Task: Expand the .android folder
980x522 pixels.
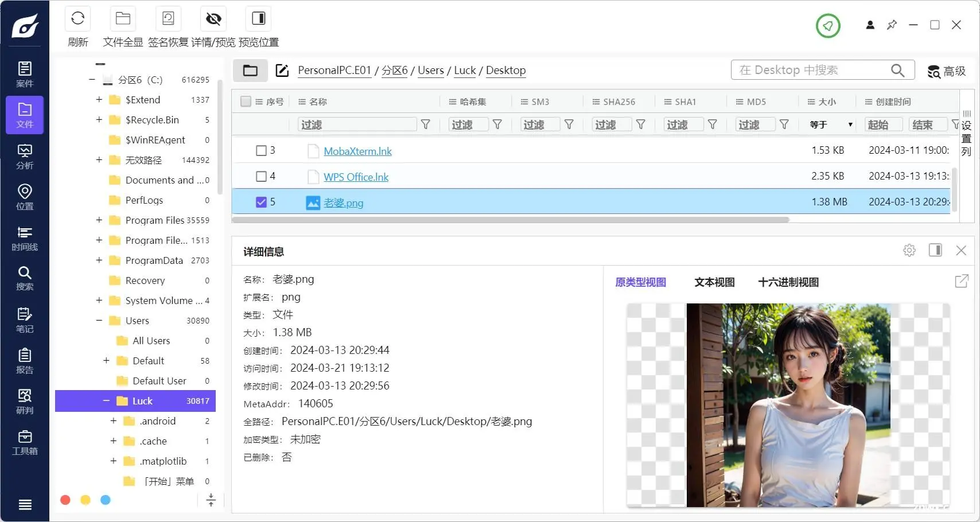Action: coord(113,421)
